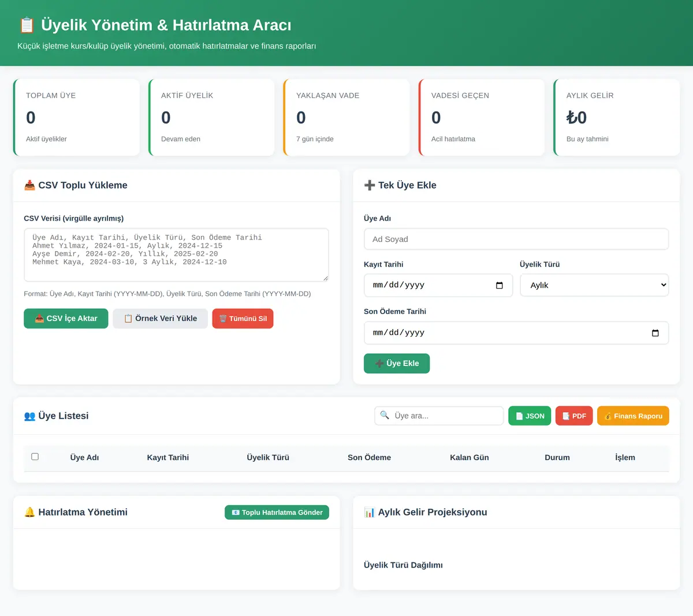Click the İşlem column header

[625, 458]
